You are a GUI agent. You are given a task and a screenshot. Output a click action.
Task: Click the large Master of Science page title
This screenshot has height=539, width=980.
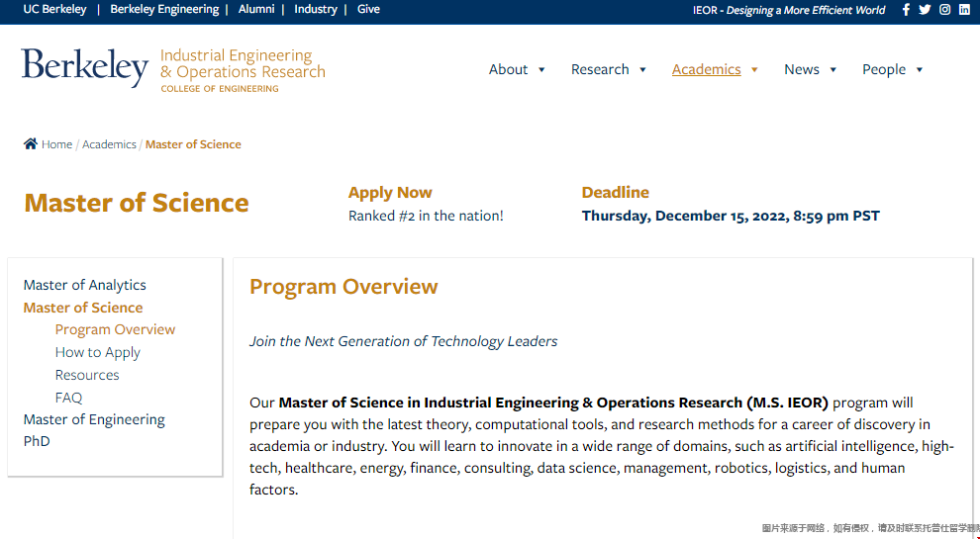click(x=137, y=203)
